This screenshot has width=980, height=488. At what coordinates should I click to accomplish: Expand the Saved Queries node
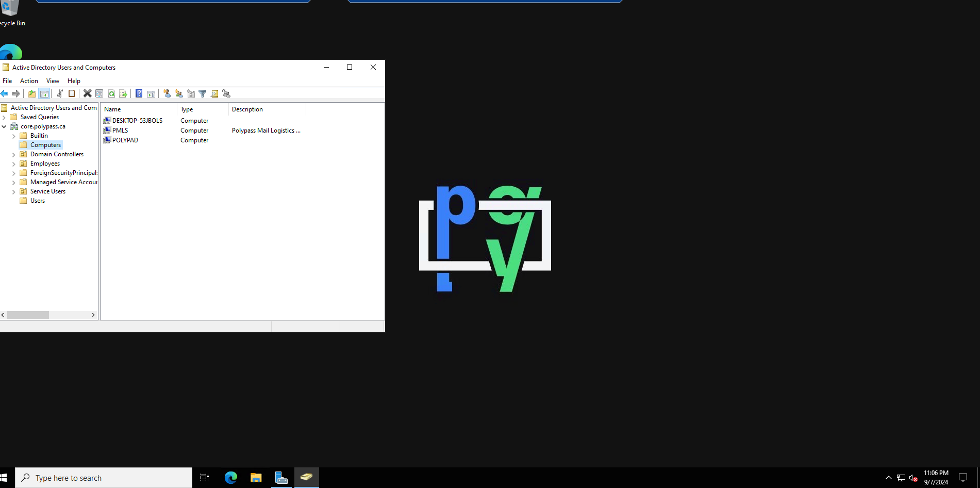tap(4, 117)
